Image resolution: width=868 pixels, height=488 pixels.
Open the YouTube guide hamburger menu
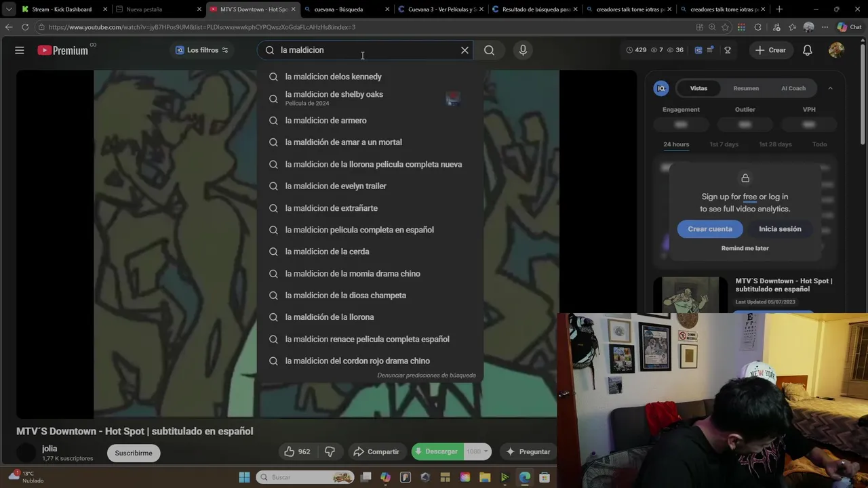point(20,50)
